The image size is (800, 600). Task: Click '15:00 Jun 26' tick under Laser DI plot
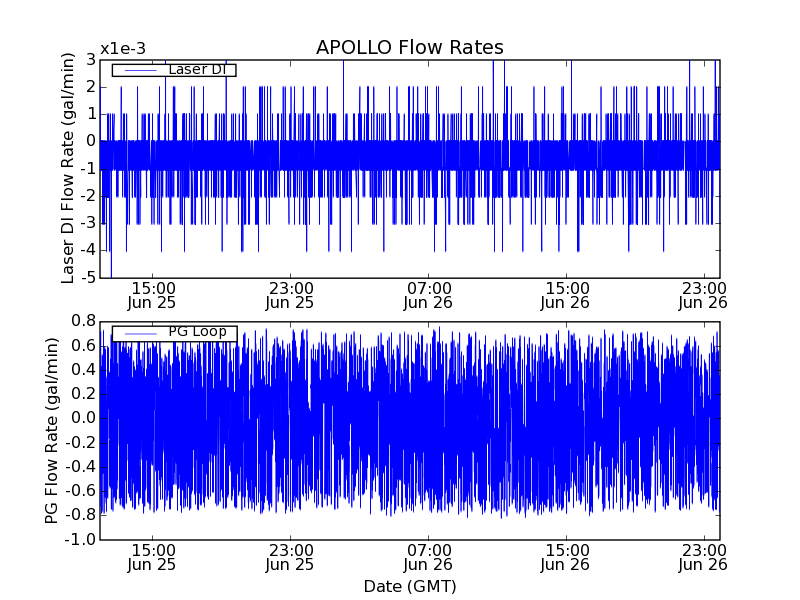click(x=565, y=296)
